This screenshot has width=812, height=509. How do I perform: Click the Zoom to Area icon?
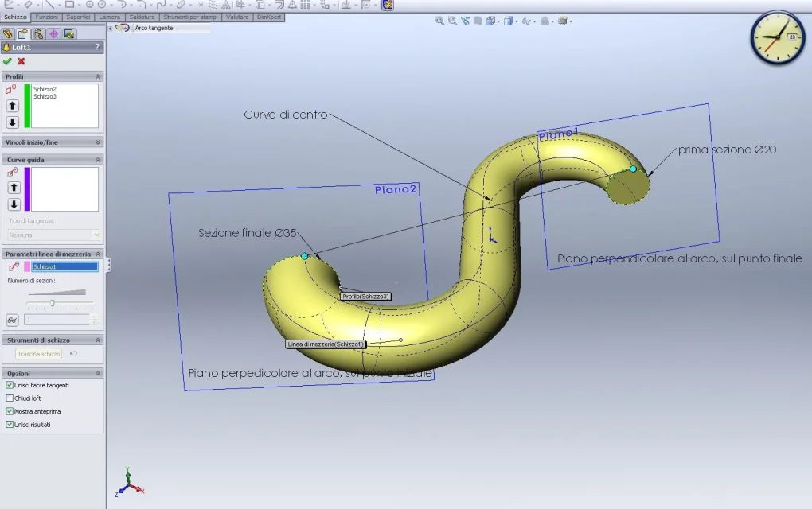pos(453,21)
